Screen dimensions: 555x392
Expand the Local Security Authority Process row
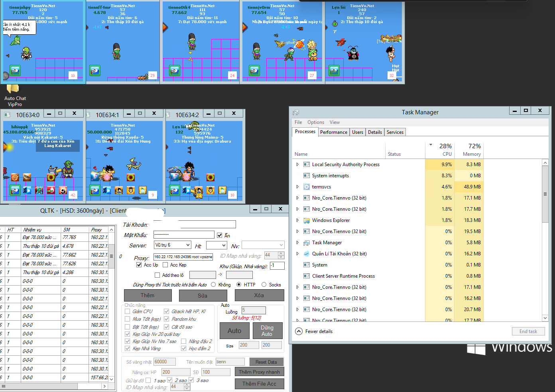coord(297,165)
